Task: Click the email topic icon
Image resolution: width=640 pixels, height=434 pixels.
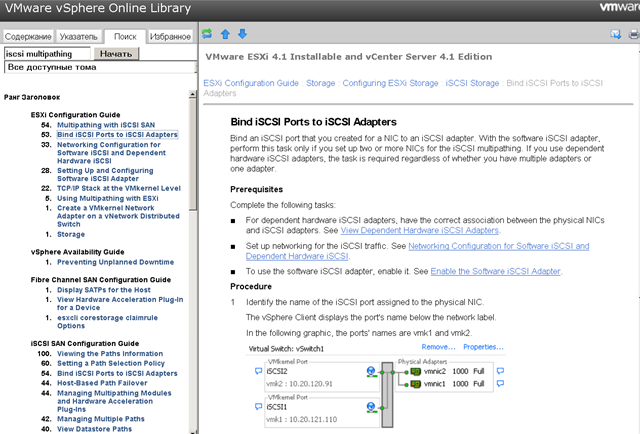Action: (x=616, y=34)
